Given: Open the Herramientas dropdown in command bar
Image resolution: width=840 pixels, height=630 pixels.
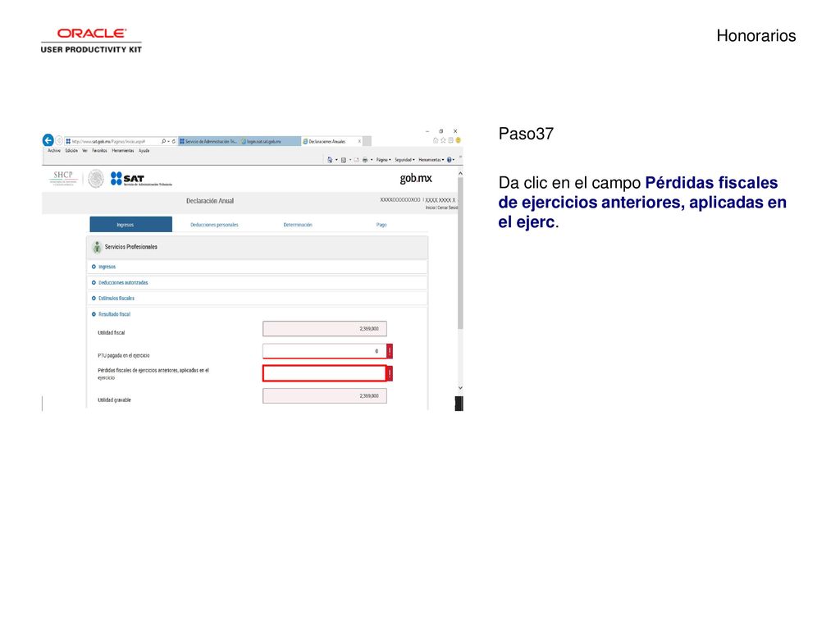Looking at the screenshot, I should [x=431, y=160].
